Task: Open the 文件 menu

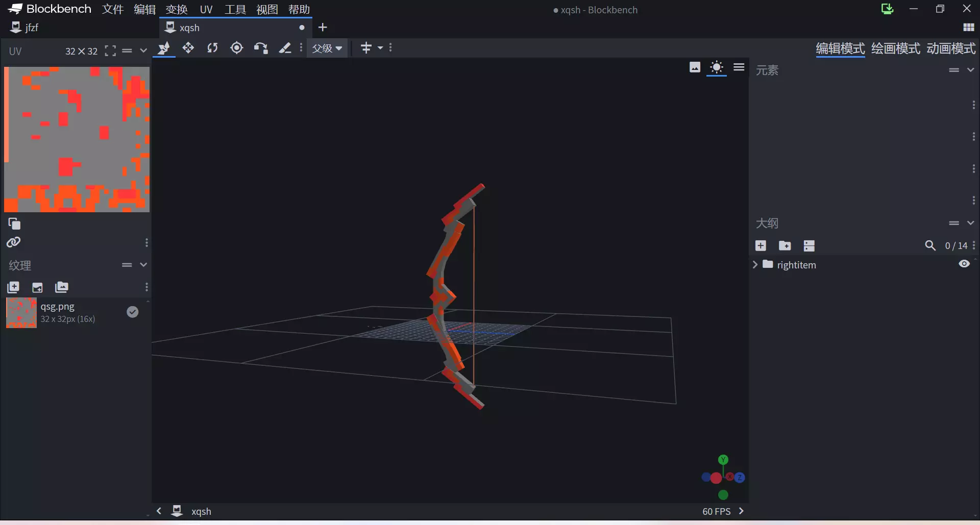Action: tap(113, 9)
